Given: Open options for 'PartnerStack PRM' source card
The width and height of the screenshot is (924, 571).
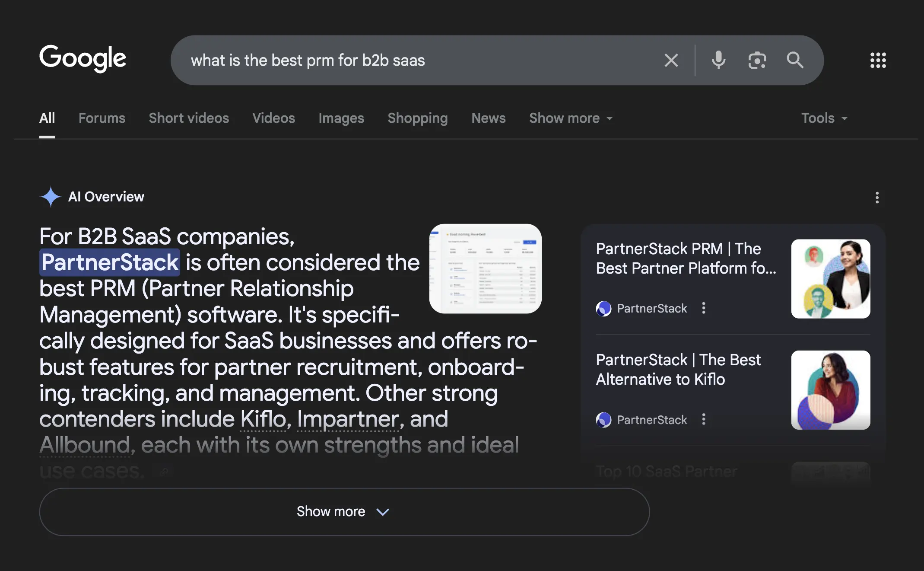Looking at the screenshot, I should [x=704, y=308].
